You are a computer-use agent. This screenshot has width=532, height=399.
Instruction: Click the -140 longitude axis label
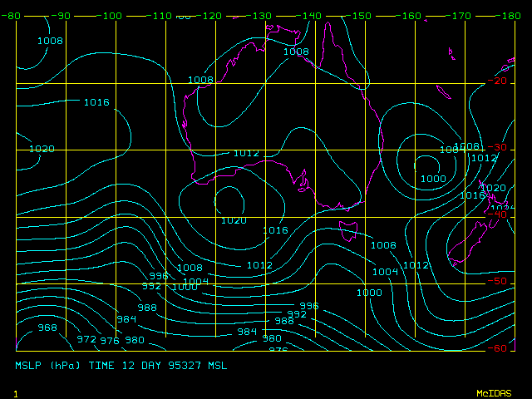tap(311, 16)
